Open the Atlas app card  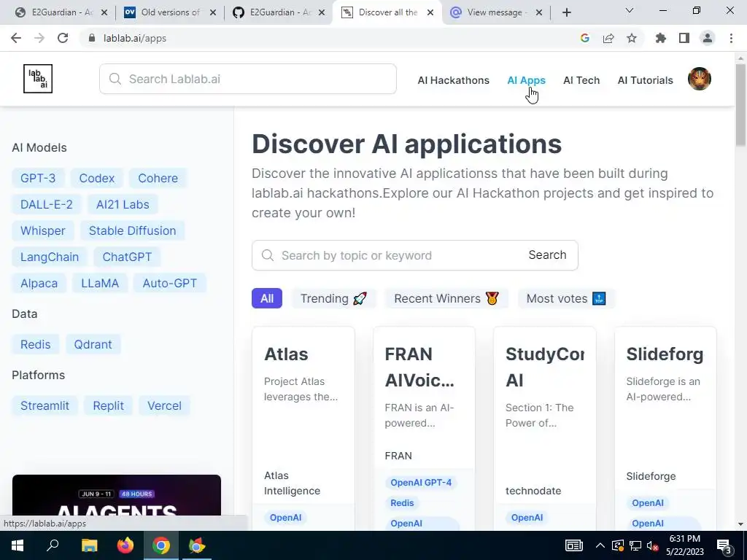point(303,428)
